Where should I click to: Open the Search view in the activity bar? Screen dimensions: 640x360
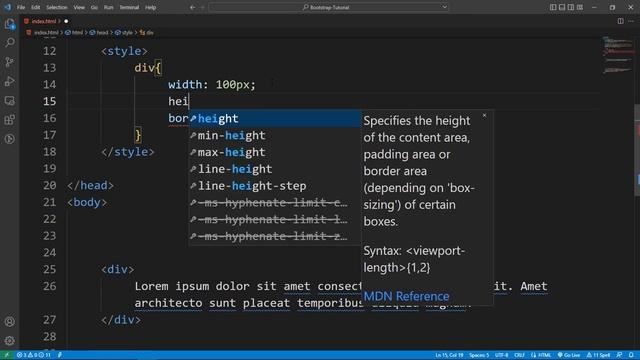click(x=9, y=42)
